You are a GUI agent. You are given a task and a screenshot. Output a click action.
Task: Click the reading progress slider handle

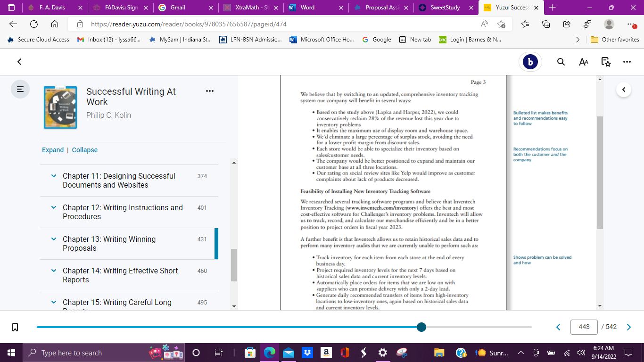tap(421, 327)
